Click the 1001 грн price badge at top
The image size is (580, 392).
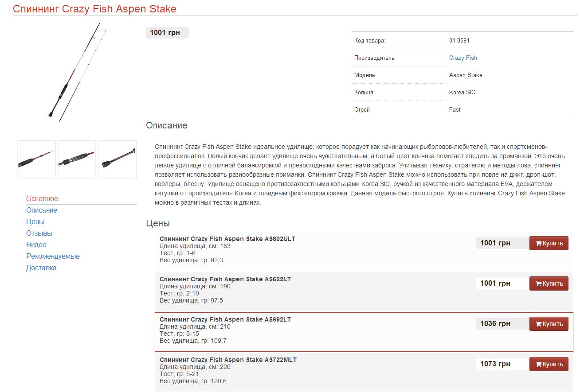click(167, 33)
